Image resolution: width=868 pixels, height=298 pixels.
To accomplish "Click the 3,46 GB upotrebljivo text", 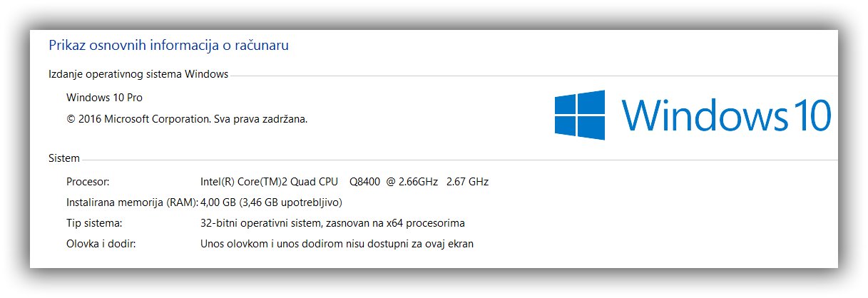I will 292,202.
